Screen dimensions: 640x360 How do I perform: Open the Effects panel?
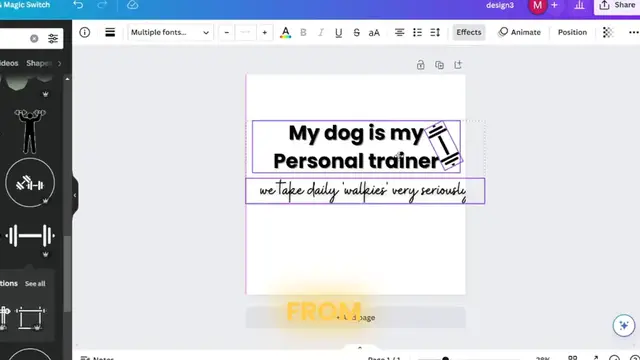coord(469,32)
